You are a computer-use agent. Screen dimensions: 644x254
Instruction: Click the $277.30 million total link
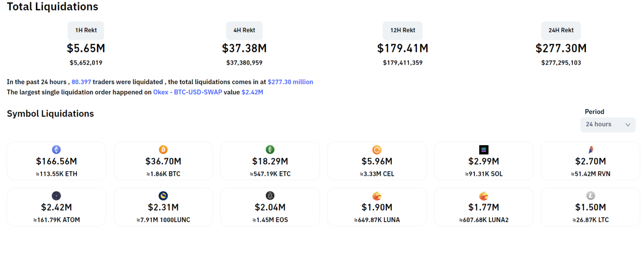click(290, 82)
